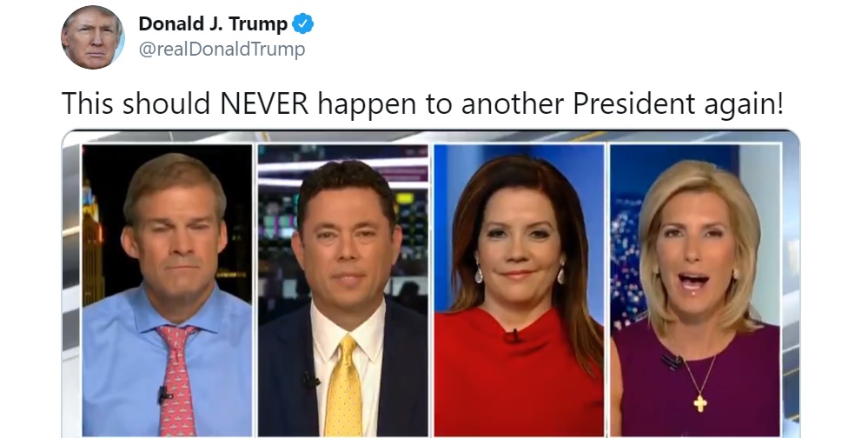The height and width of the screenshot is (438, 868).
Task: Click the video panel with blue-shirted man
Action: [x=167, y=290]
